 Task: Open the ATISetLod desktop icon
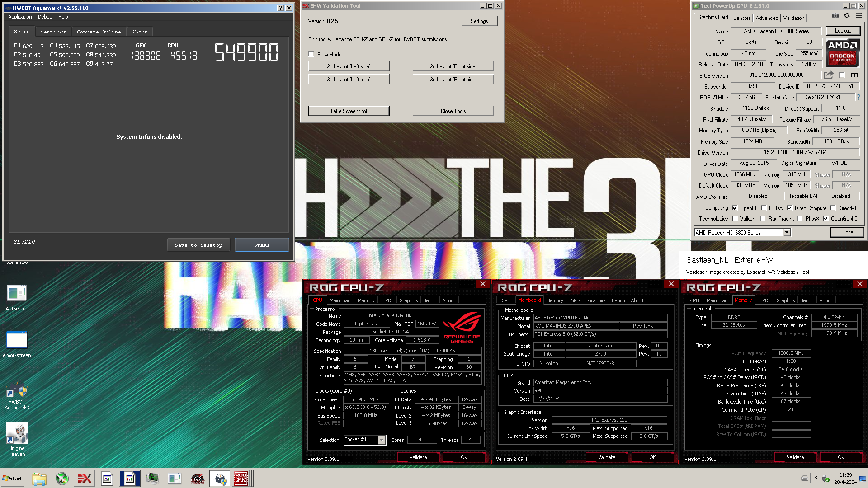(17, 297)
